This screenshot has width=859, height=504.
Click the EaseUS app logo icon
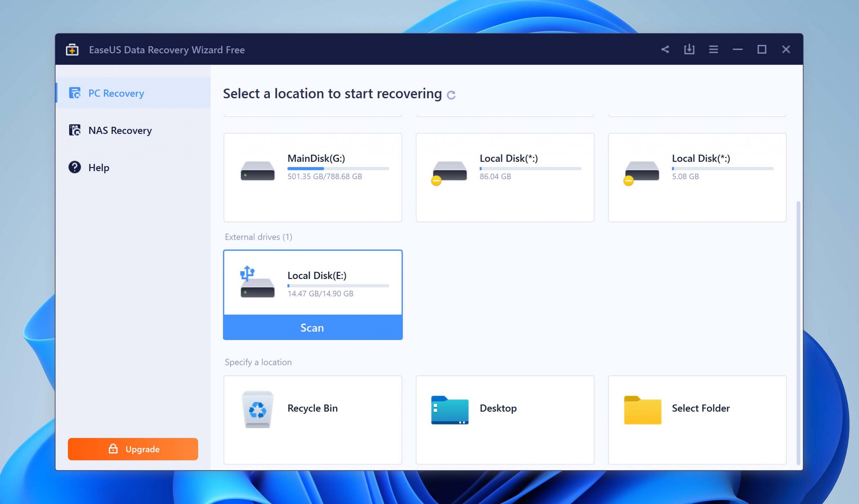tap(72, 50)
